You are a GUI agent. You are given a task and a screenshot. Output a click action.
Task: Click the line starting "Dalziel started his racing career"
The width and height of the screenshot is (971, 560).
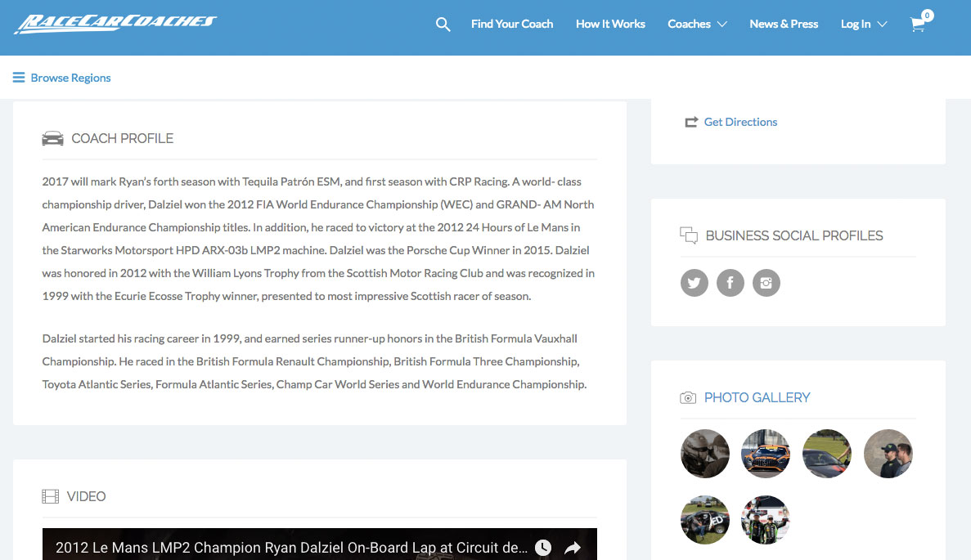[310, 339]
